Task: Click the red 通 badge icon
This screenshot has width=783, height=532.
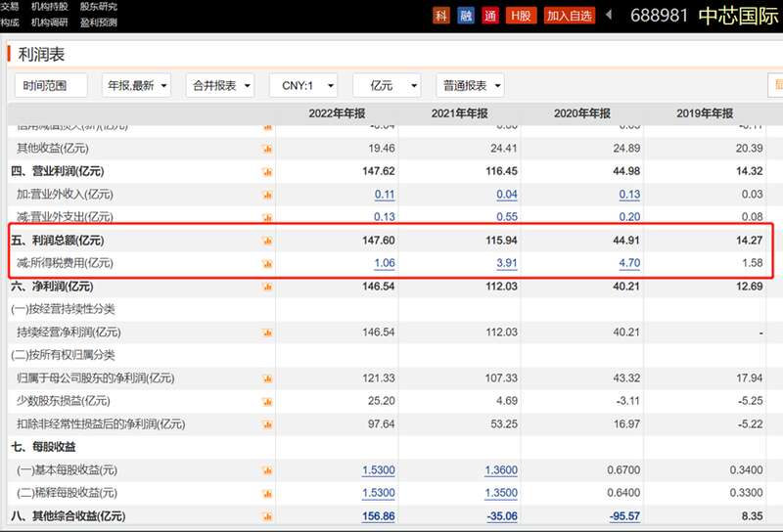Action: click(490, 16)
